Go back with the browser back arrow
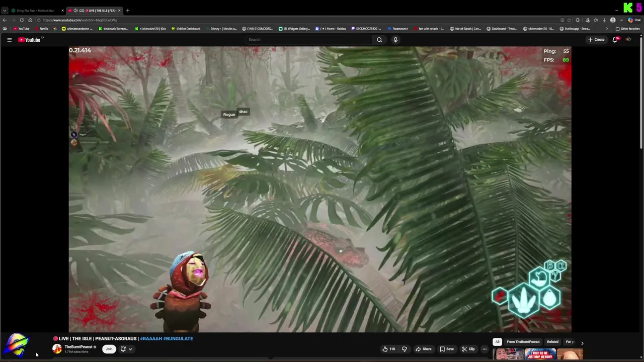644x362 pixels. [5, 20]
